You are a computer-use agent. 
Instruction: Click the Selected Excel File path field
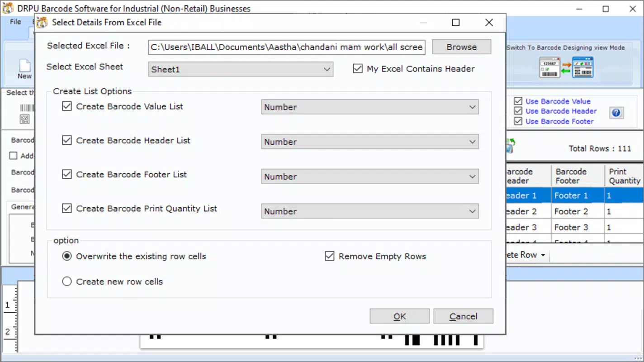(287, 47)
